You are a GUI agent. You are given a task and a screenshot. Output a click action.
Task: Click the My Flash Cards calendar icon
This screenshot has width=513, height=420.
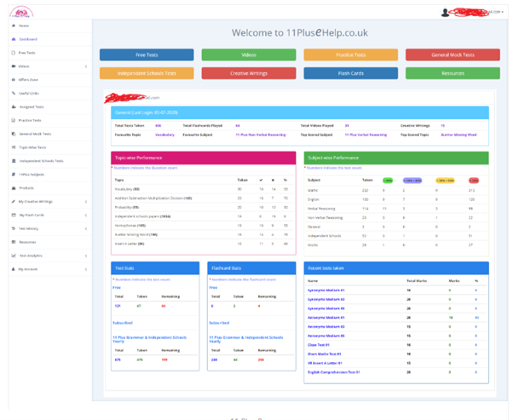14,215
